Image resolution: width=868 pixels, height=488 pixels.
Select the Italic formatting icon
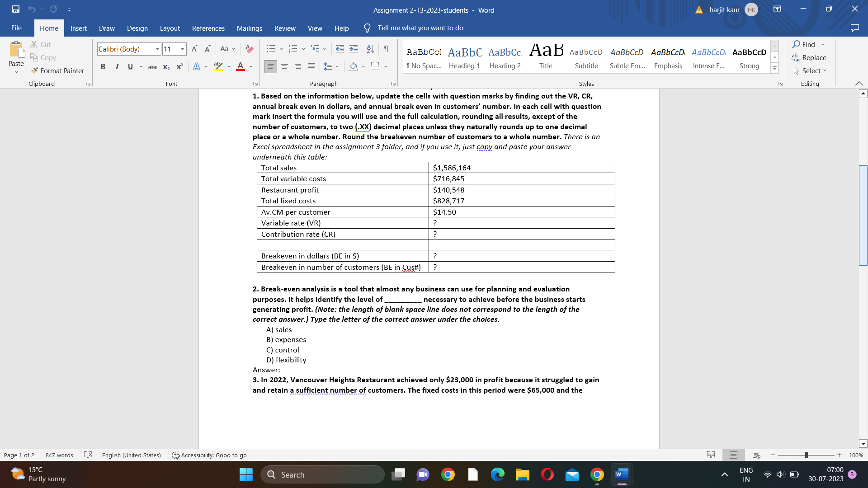tap(117, 66)
